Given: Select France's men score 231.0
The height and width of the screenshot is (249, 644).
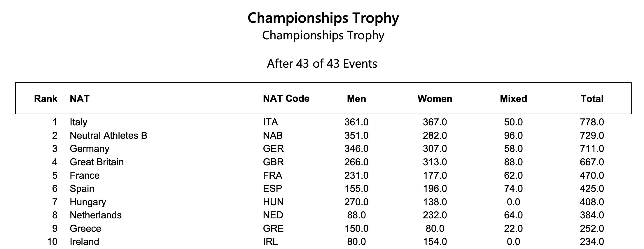Looking at the screenshot, I should pyautogui.click(x=356, y=176).
